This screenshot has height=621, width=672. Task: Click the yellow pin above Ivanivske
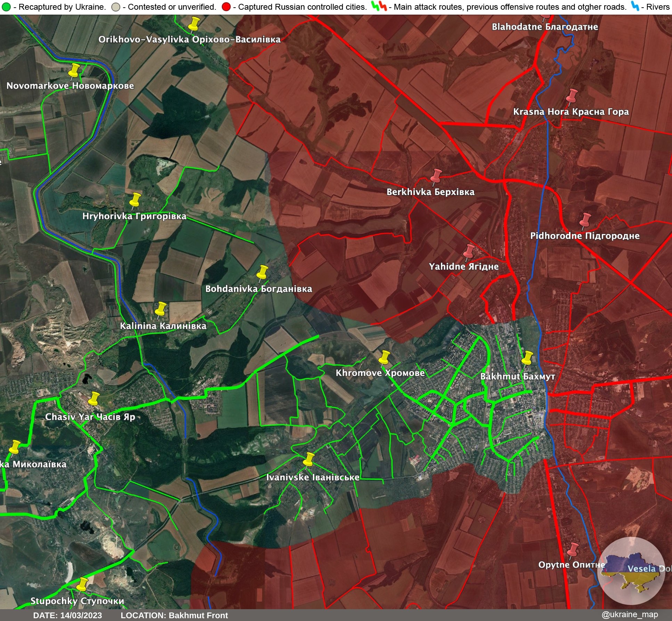click(309, 459)
